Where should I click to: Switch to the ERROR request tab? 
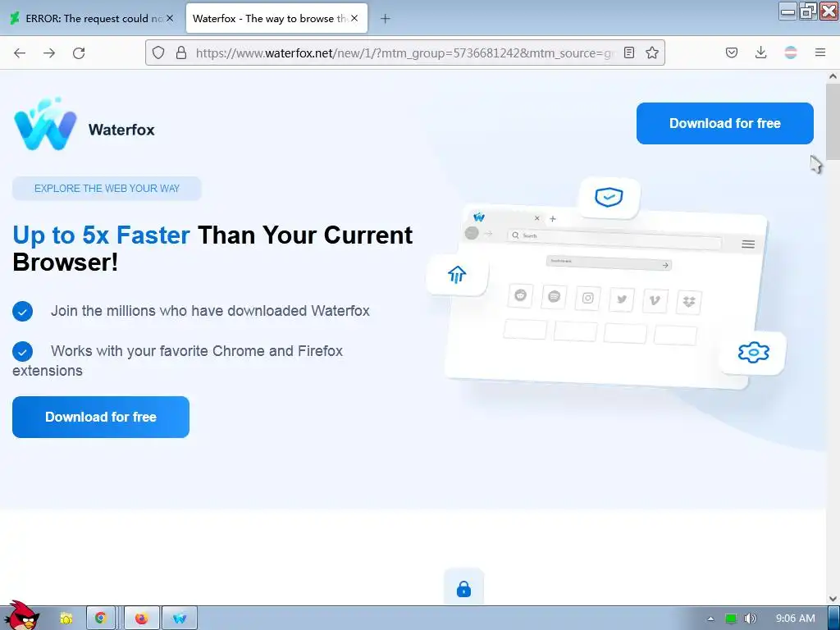click(91, 18)
